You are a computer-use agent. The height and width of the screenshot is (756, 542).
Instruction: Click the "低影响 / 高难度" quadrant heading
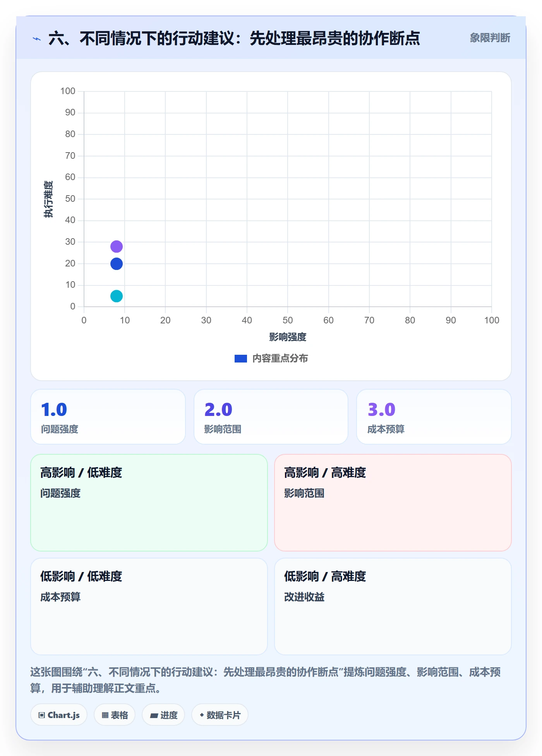tap(325, 576)
